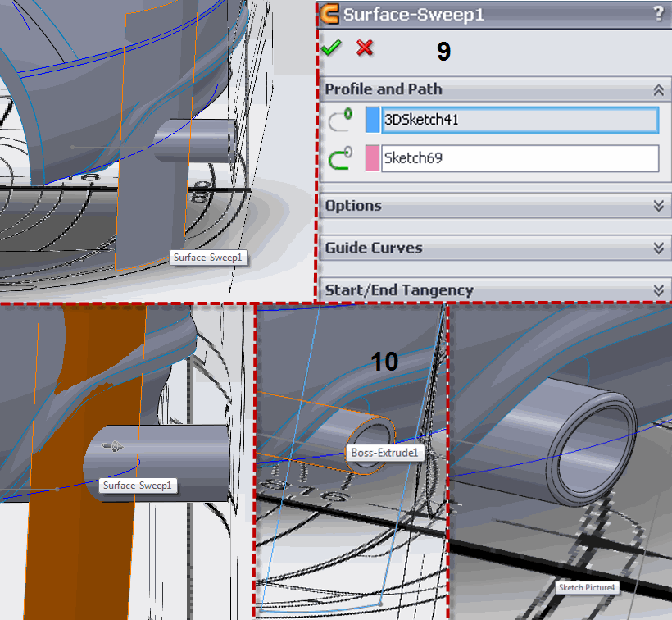The width and height of the screenshot is (672, 620).
Task: Click the profile selection icon beside 3DSketch41
Action: pos(340,121)
